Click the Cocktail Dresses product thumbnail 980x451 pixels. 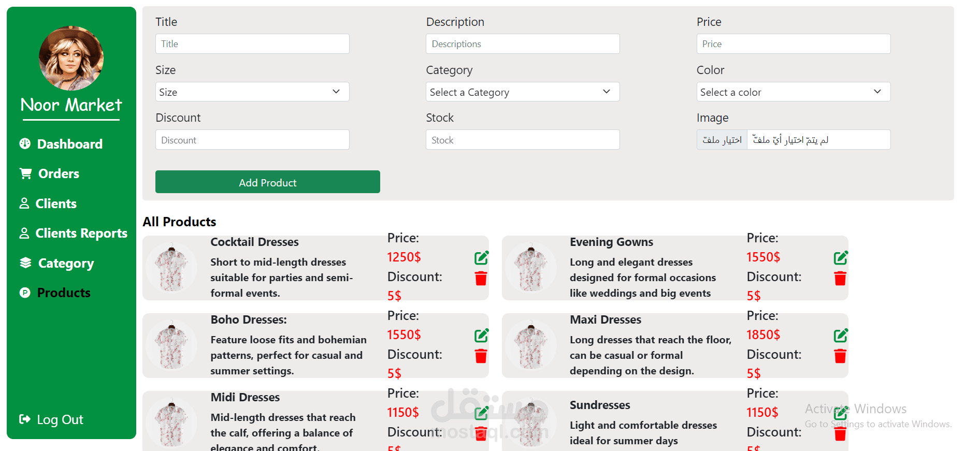[x=171, y=268]
